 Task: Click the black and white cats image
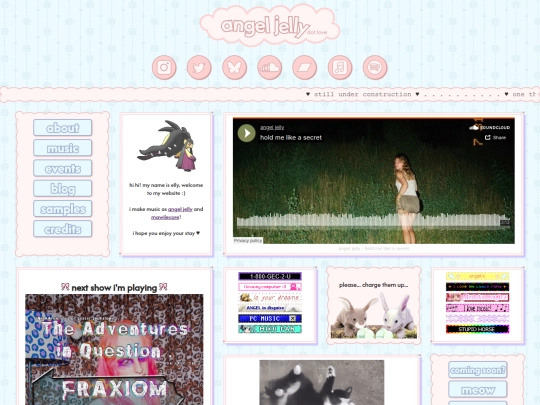322,383
